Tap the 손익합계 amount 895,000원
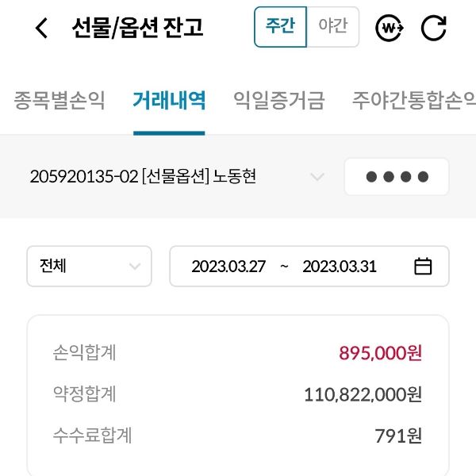 [380, 353]
